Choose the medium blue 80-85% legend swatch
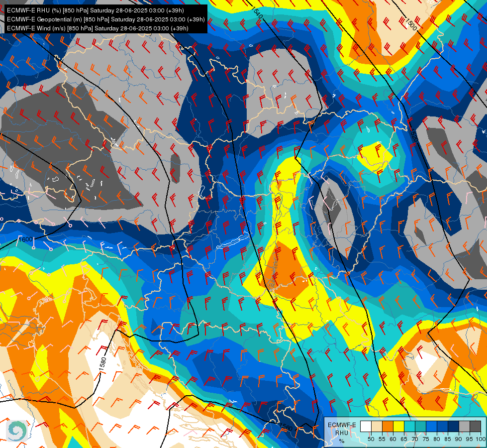Screen dimensions: 487x448 pos(443,426)
